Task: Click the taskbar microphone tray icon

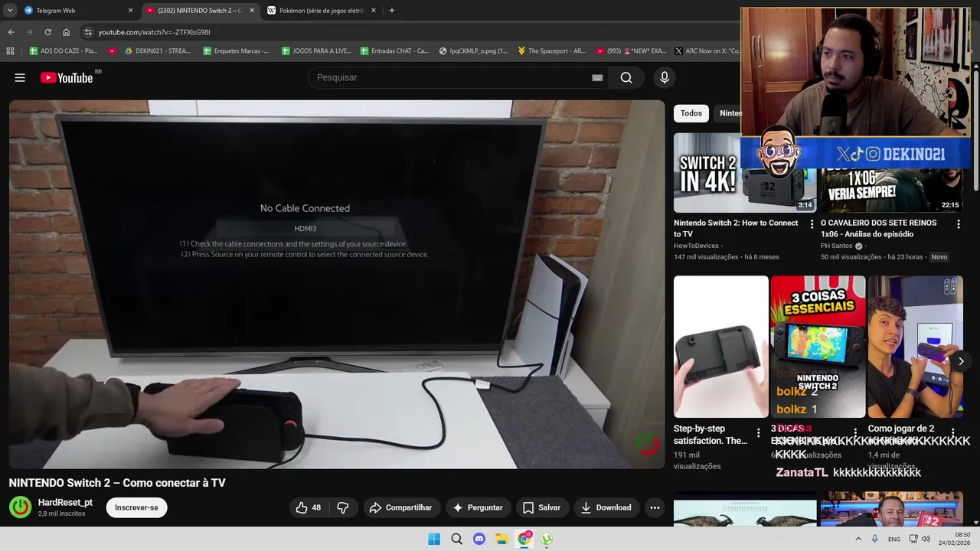Action: pyautogui.click(x=874, y=539)
